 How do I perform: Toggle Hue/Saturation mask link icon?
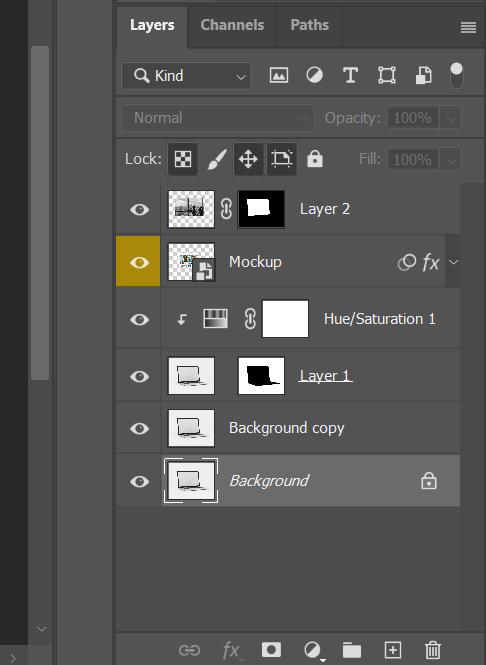click(250, 319)
